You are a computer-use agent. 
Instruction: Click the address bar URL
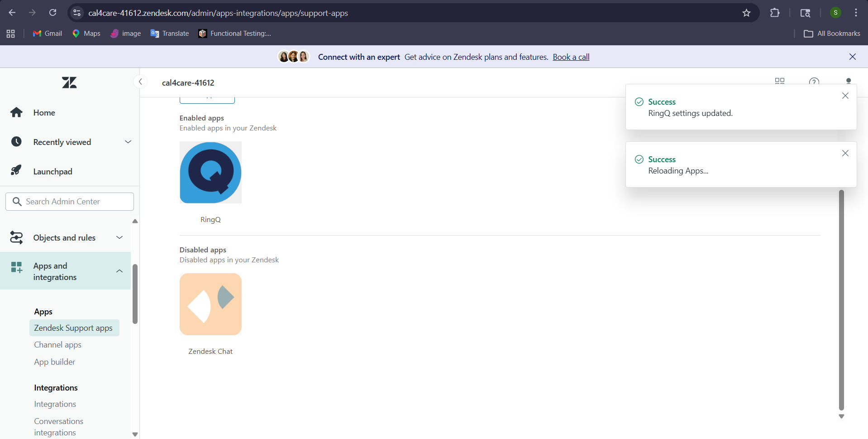click(x=218, y=13)
